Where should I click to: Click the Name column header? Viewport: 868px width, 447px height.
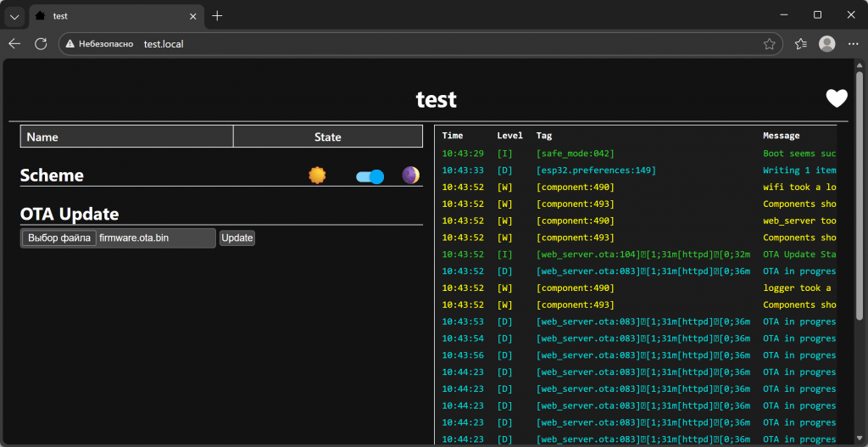[x=42, y=137]
